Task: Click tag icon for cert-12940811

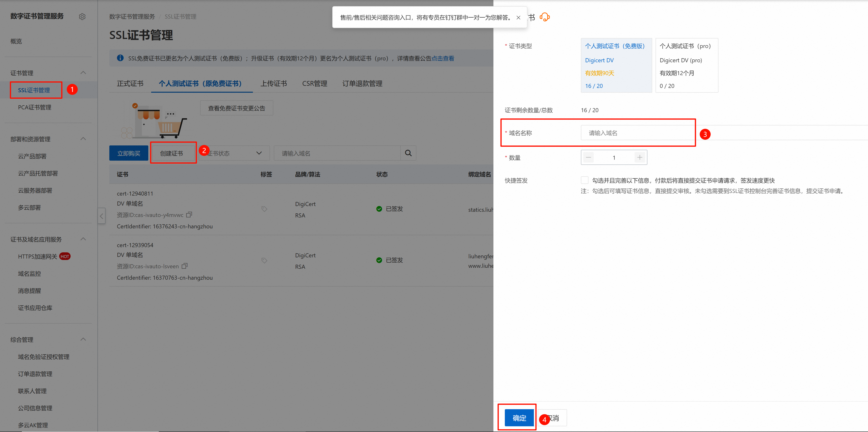Action: point(264,209)
